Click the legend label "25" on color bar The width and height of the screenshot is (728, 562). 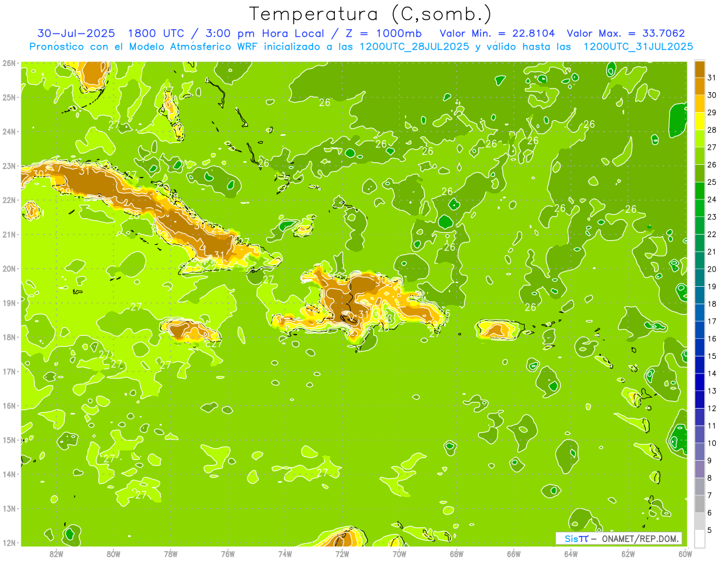point(712,182)
